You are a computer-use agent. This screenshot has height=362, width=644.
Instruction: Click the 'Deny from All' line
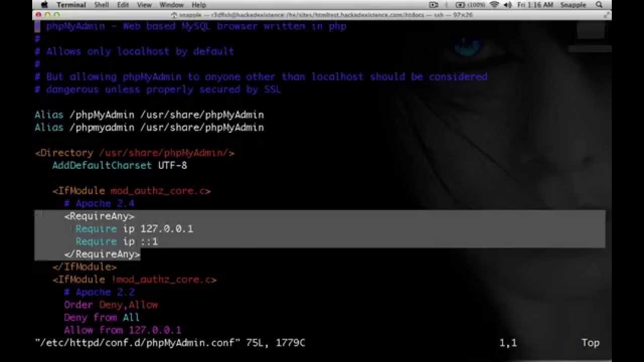pos(102,318)
